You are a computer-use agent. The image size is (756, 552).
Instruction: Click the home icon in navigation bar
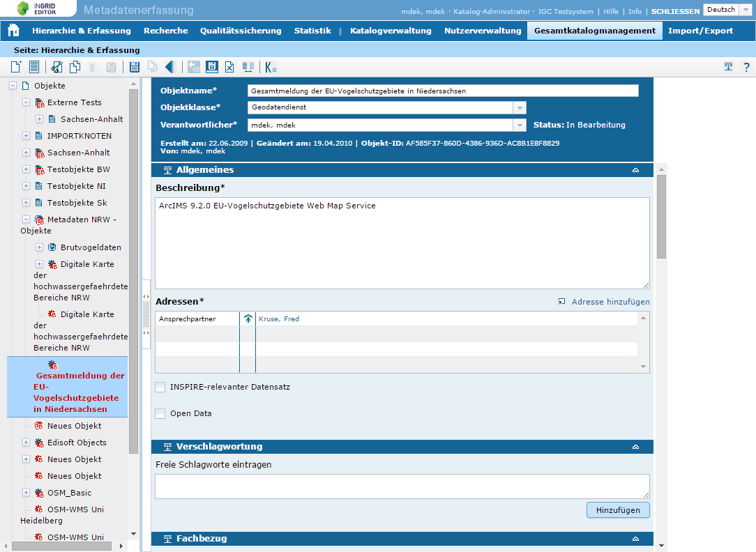pyautogui.click(x=13, y=31)
